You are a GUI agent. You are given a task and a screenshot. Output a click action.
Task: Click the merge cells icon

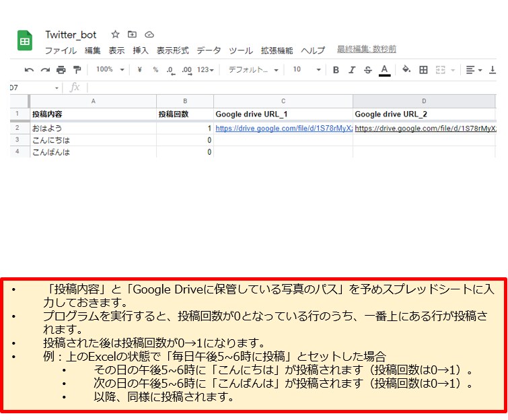click(440, 70)
